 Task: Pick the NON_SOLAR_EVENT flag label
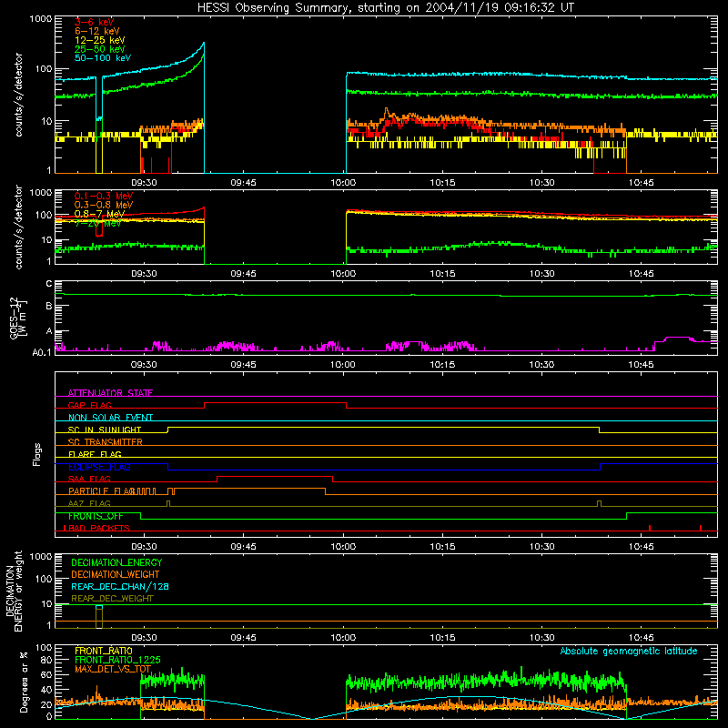[x=110, y=418]
